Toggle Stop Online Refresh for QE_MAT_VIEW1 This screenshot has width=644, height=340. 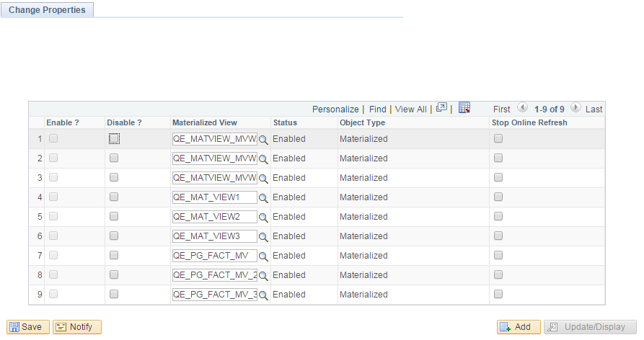coord(498,197)
